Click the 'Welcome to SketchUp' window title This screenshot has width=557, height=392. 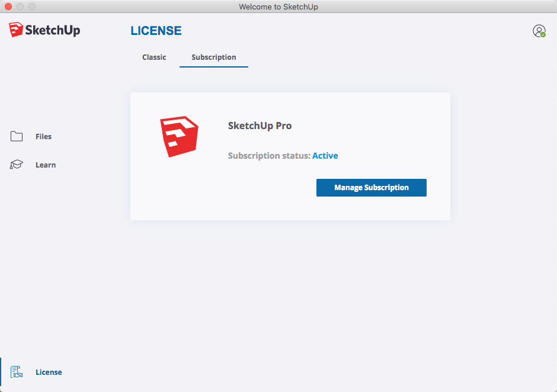click(278, 7)
